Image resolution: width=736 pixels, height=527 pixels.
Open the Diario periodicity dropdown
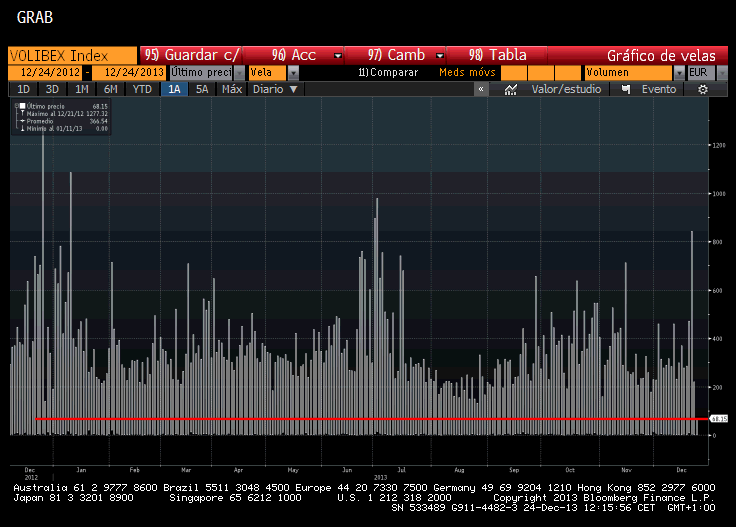(x=275, y=89)
